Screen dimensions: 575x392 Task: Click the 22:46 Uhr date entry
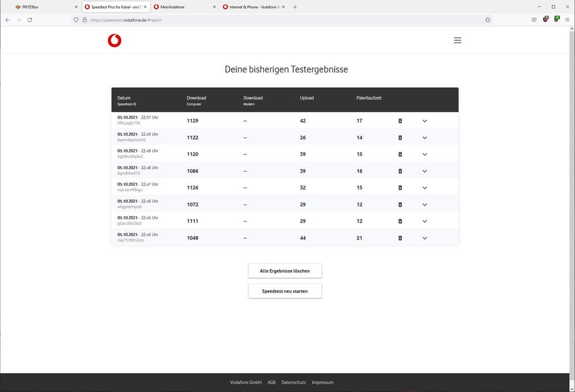[138, 201]
